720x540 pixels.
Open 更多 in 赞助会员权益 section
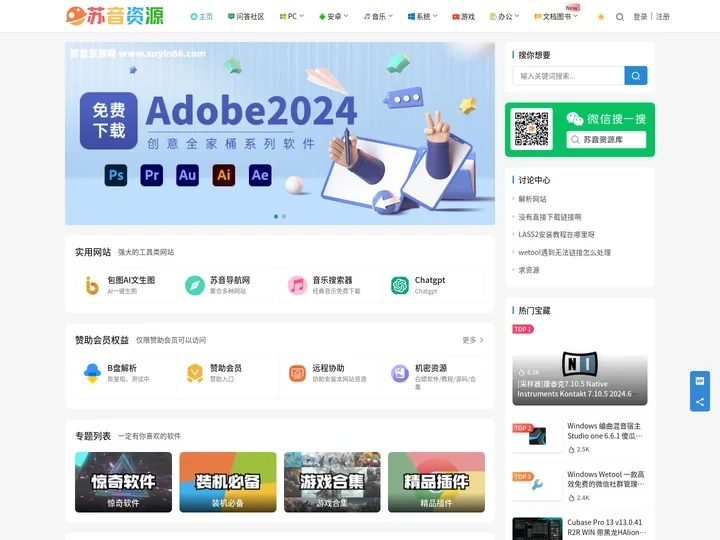(x=472, y=340)
